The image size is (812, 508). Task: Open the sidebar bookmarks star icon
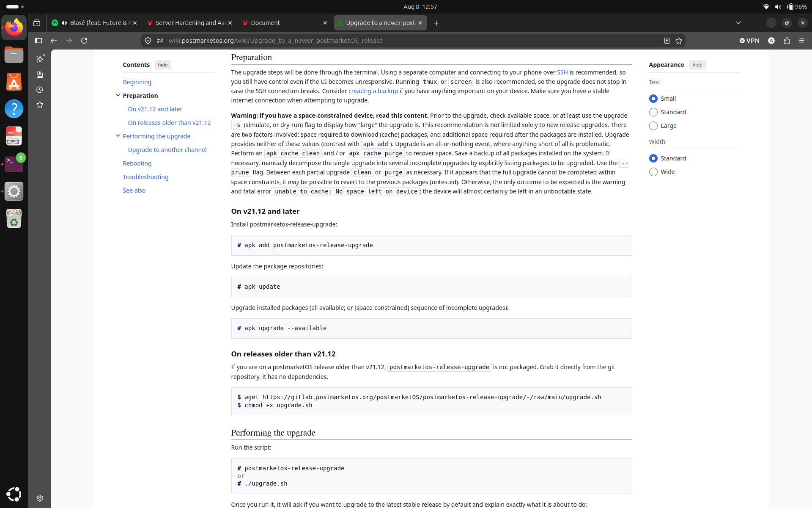pyautogui.click(x=40, y=105)
